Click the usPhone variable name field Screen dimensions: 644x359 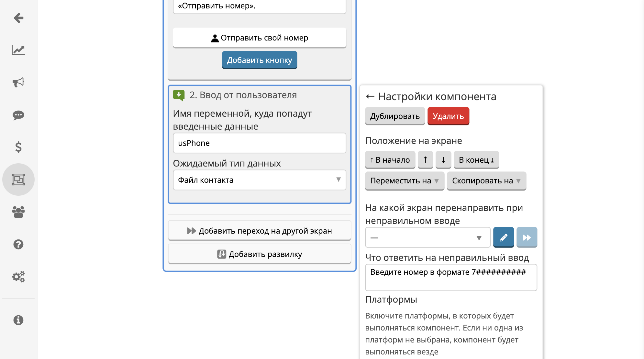[x=260, y=143]
